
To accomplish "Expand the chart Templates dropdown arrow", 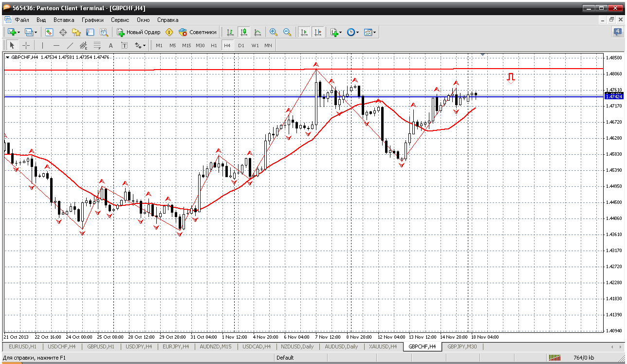I will click(375, 33).
